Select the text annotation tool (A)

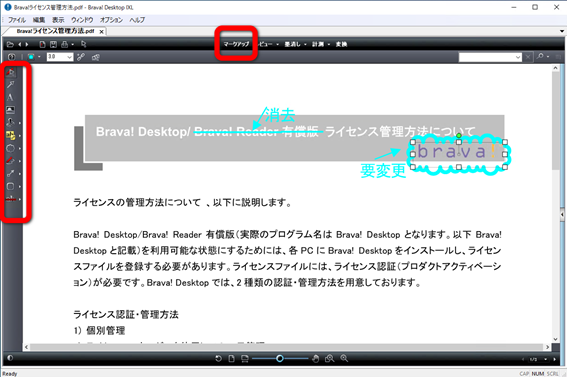(x=10, y=97)
